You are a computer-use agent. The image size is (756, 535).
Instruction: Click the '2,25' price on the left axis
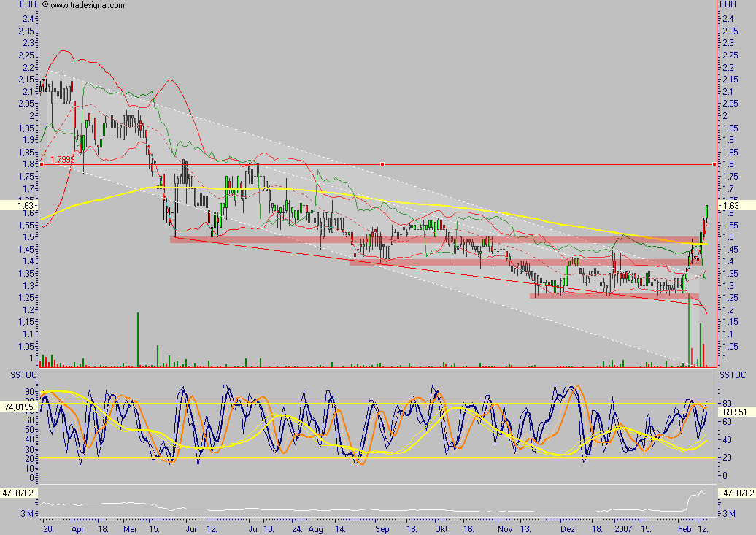[x=26, y=55]
